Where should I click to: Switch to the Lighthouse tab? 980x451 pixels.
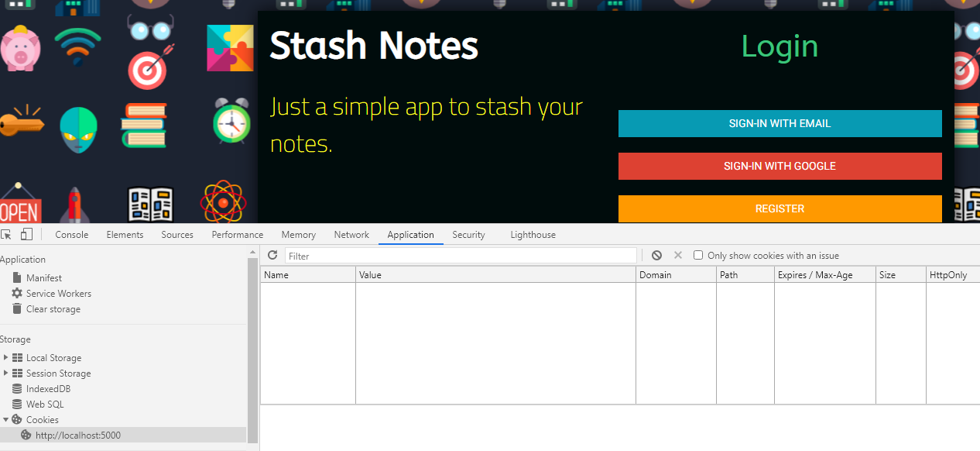pyautogui.click(x=533, y=235)
